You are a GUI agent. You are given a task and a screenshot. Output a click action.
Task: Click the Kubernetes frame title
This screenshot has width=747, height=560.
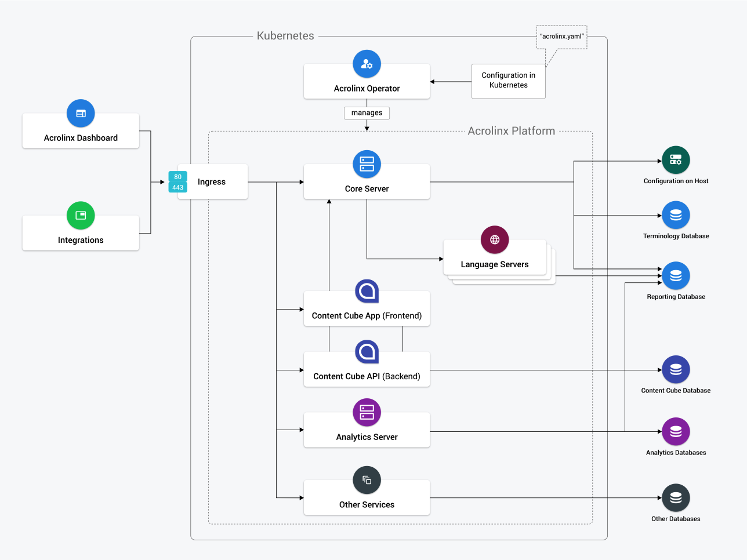[x=285, y=36]
